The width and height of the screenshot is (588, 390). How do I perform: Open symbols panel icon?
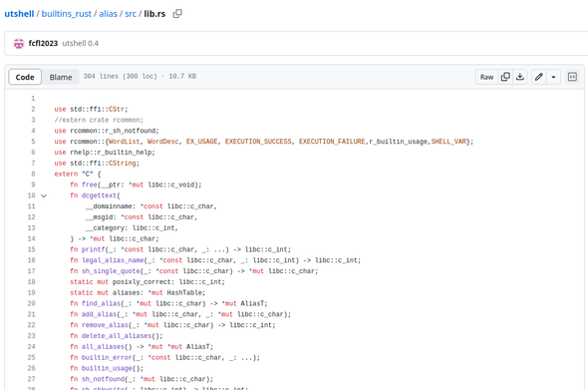click(572, 77)
